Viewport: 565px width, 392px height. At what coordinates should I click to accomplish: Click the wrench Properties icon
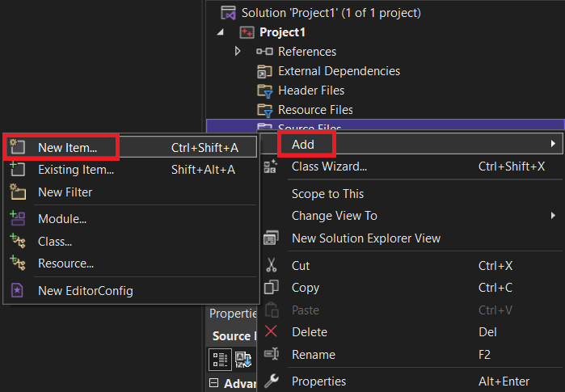(272, 381)
